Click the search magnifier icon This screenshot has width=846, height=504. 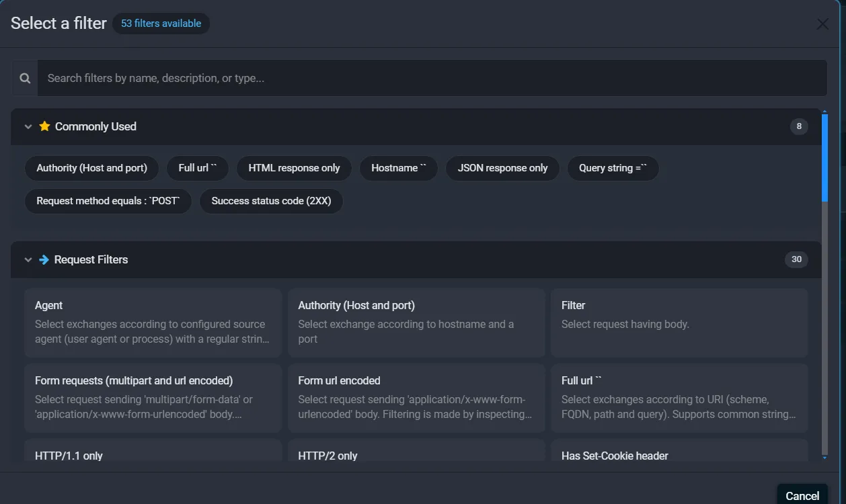pos(25,78)
